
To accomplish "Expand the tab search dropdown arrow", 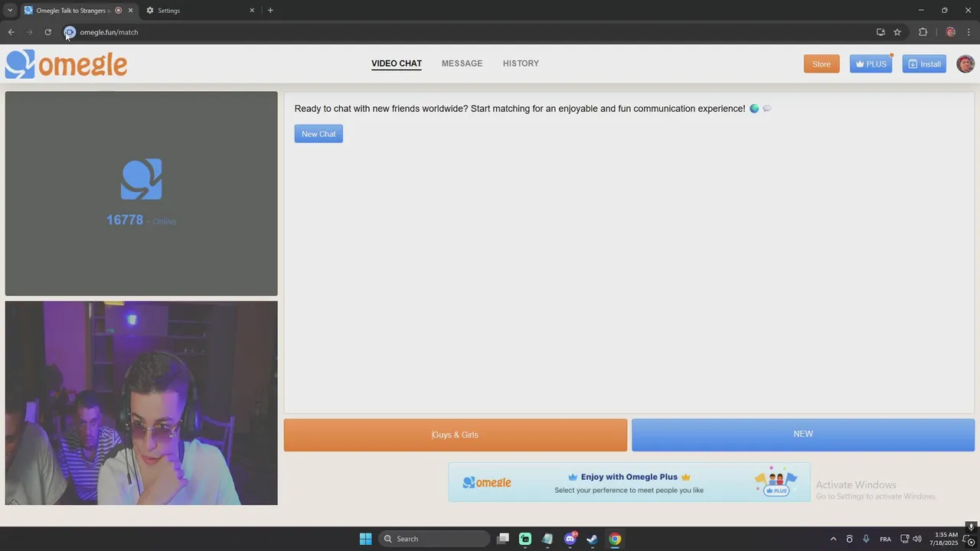I will [x=10, y=11].
